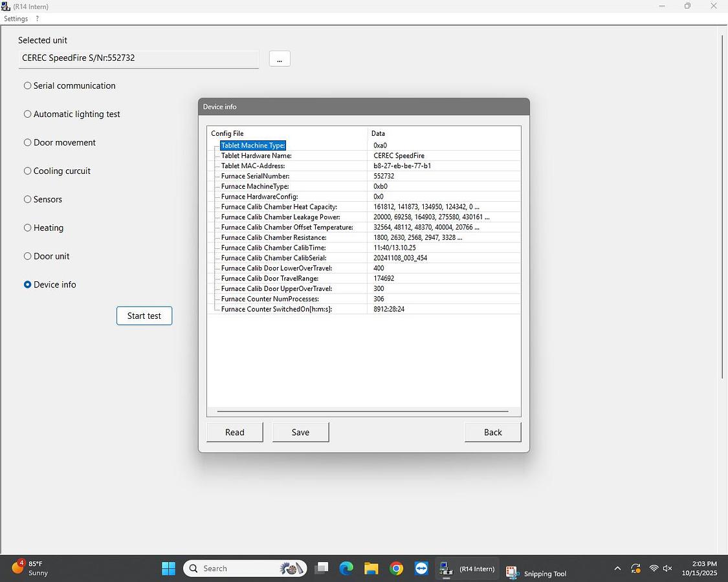Select the Furnace SerialNumber row
The height and width of the screenshot is (582, 728).
coord(255,176)
